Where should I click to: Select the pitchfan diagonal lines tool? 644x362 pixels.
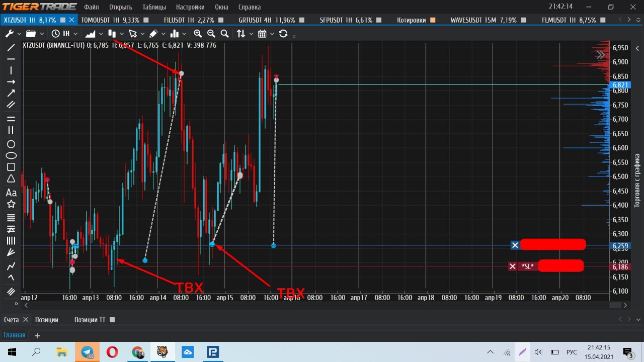click(x=11, y=252)
